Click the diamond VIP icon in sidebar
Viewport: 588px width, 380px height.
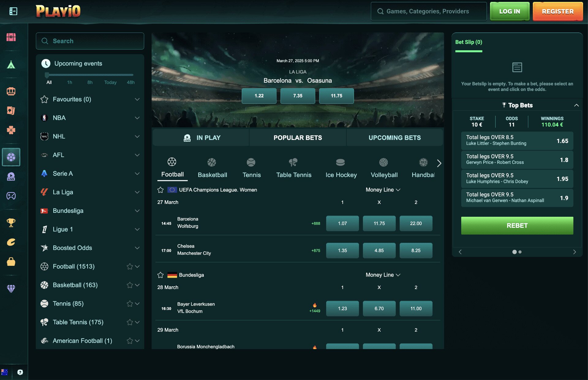pyautogui.click(x=11, y=288)
